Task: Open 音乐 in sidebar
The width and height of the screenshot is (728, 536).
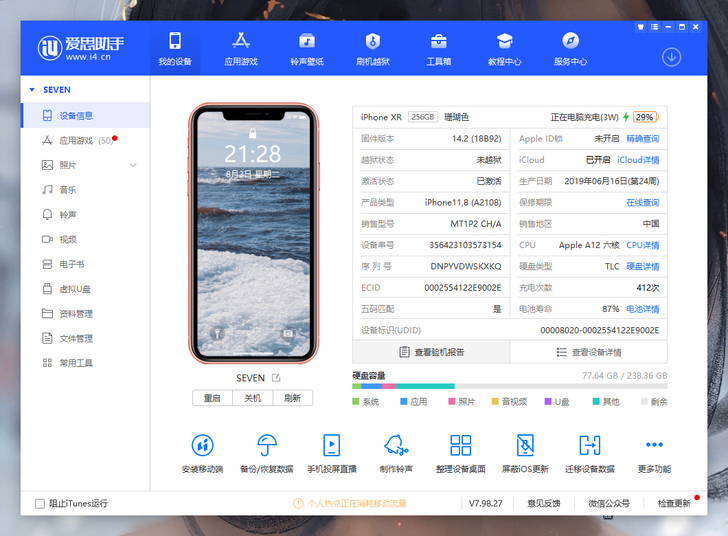Action: point(86,190)
